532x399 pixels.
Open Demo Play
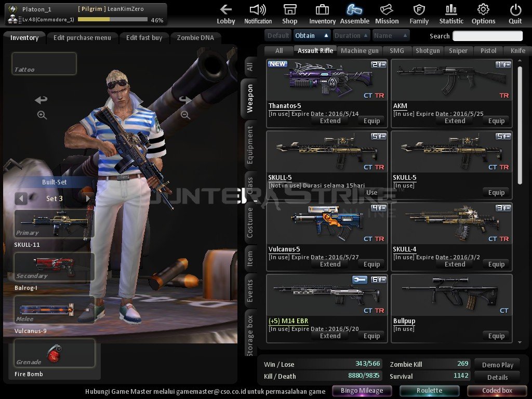click(497, 365)
